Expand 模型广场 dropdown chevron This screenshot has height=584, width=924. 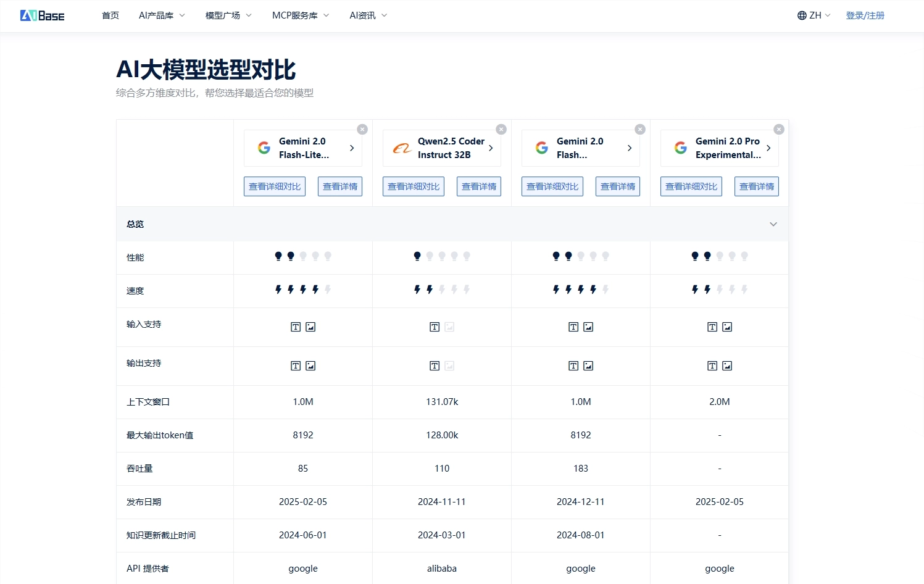click(x=249, y=15)
